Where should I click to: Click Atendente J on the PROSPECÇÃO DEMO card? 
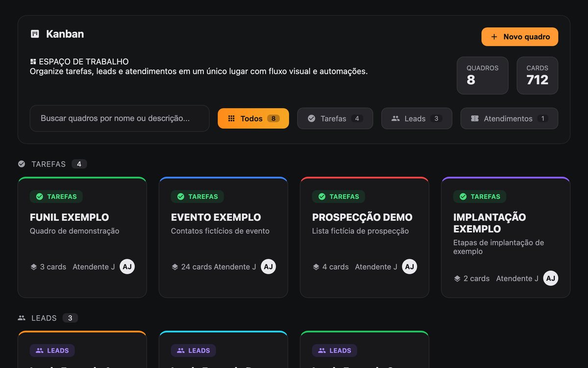coord(376,267)
